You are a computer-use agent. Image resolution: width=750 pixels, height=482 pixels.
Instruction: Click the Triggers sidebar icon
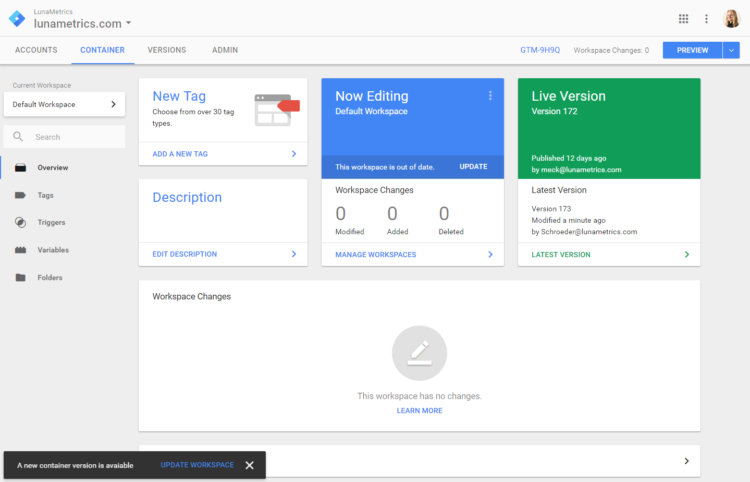[x=20, y=222]
